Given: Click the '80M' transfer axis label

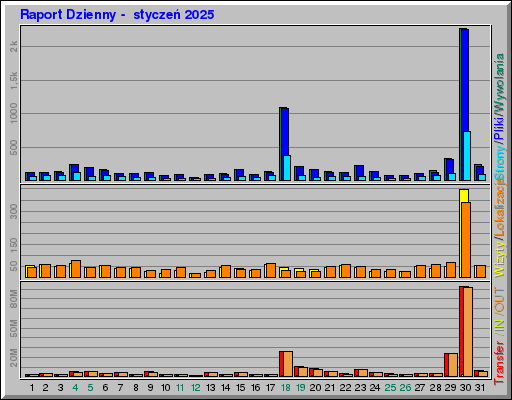Looking at the screenshot, I should (x=14, y=299).
